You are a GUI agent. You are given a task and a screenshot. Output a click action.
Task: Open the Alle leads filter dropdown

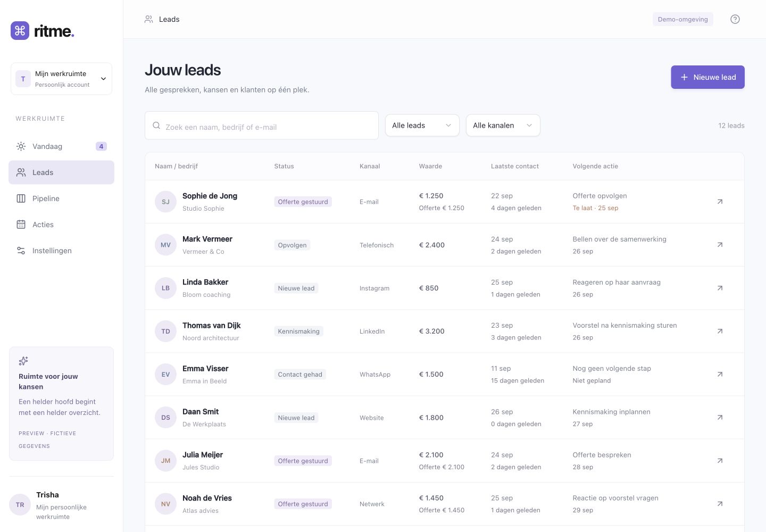point(422,126)
